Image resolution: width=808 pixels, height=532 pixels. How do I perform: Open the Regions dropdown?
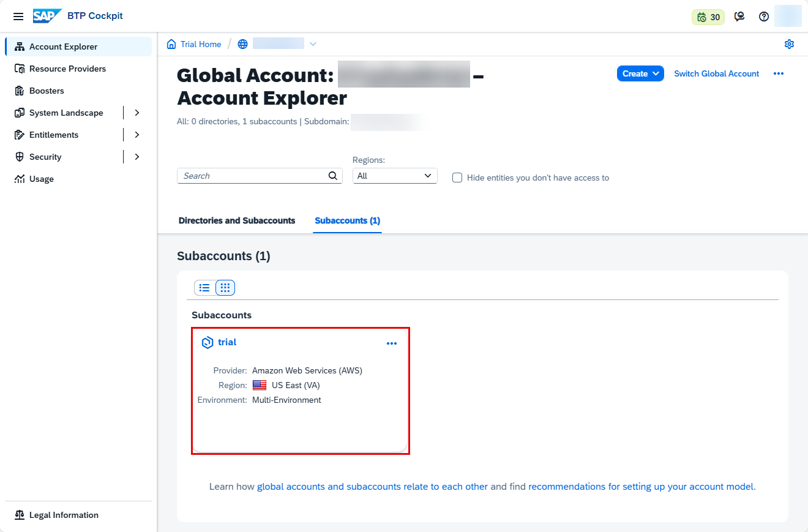pos(395,176)
